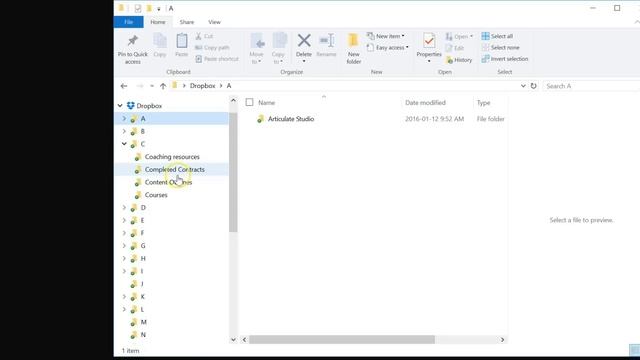Click Pin to Quick access icon
The height and width of the screenshot is (360, 640).
pos(133,41)
